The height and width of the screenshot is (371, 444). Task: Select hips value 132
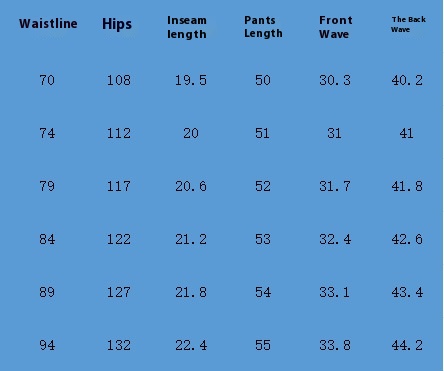coord(119,345)
